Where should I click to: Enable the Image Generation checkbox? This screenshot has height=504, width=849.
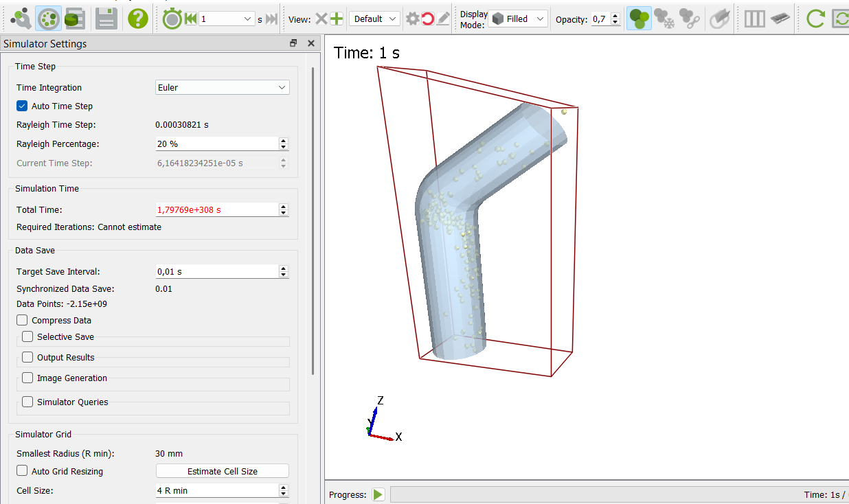[x=27, y=378]
